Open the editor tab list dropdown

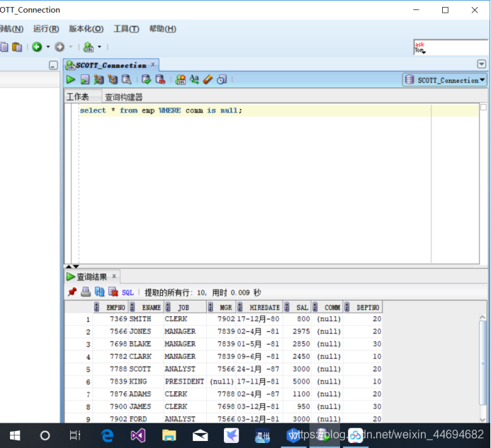[x=482, y=64]
